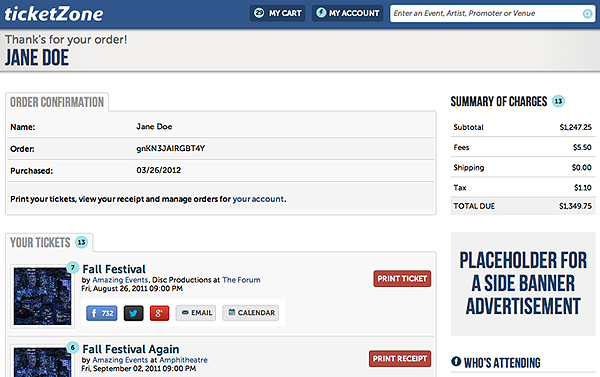Open Amazing Events link under Fall Festival Again

tap(120, 360)
